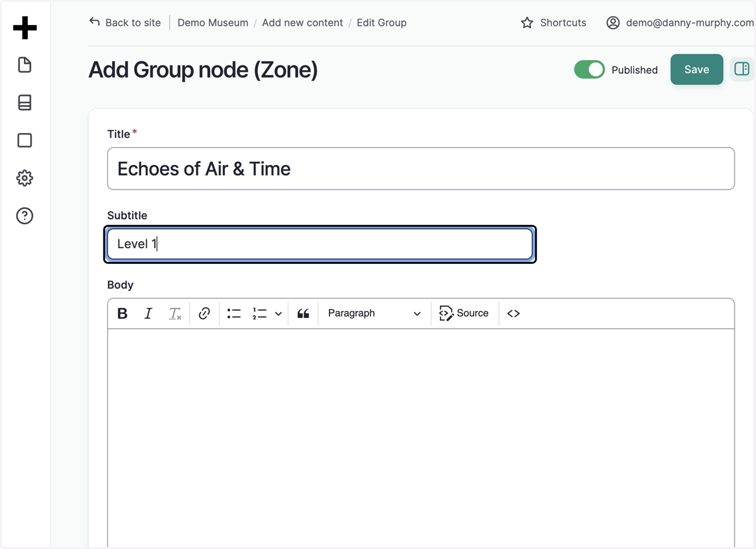Open the square block icon in the sidebar

pyautogui.click(x=25, y=140)
